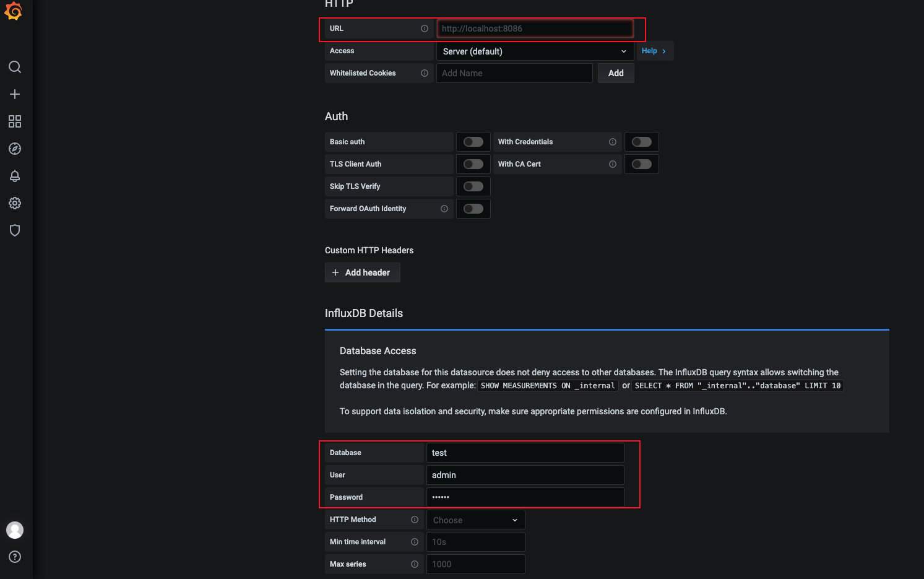Image resolution: width=924 pixels, height=579 pixels.
Task: Show info tooltip for Forward OAuth Identity
Action: pos(444,209)
